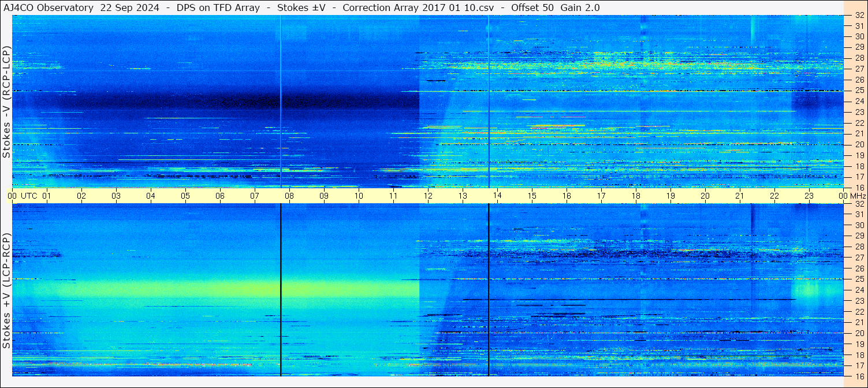Viewport: 868px width, 388px height.
Task: Click the 12 hour mark on time axis
Action: point(428,196)
